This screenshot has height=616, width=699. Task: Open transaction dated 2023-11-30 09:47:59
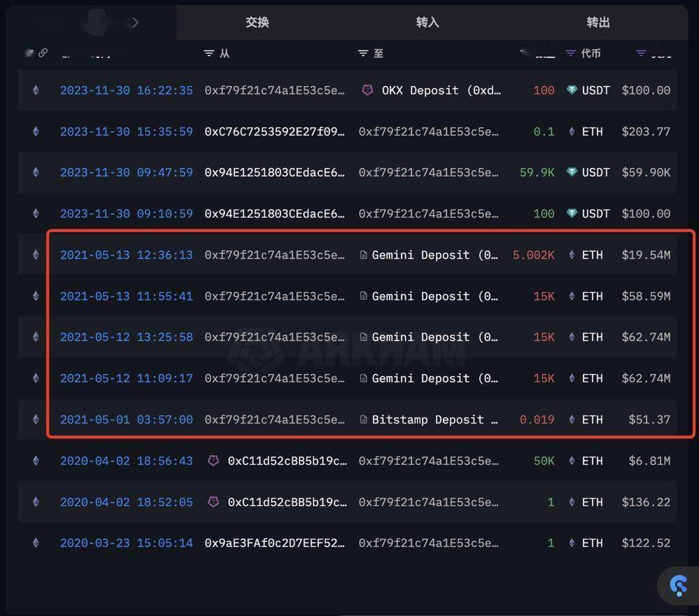point(126,173)
